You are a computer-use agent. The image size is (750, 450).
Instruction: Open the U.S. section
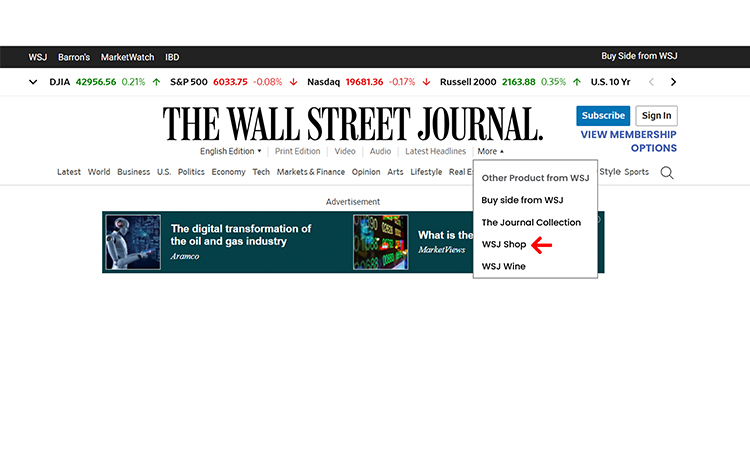pos(164,172)
